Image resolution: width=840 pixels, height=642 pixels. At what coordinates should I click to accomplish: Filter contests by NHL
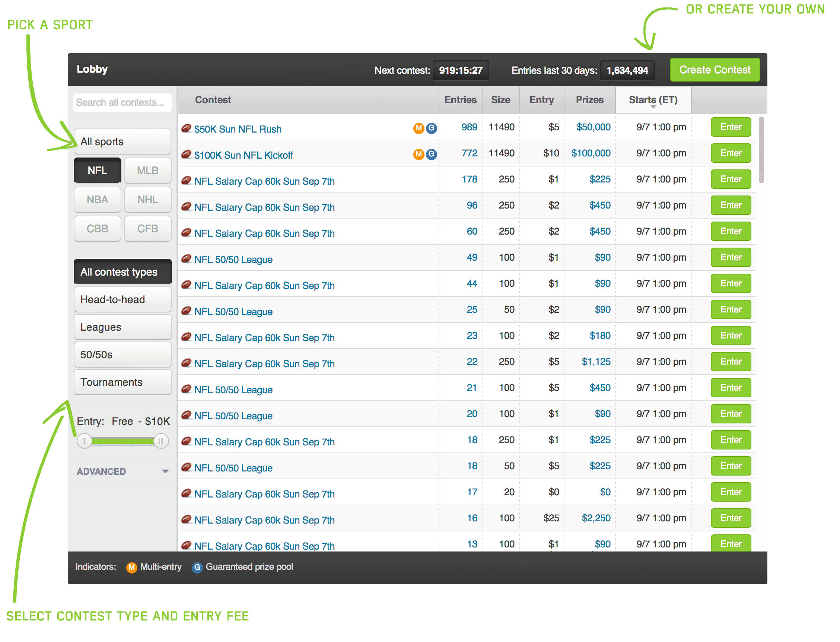click(147, 200)
